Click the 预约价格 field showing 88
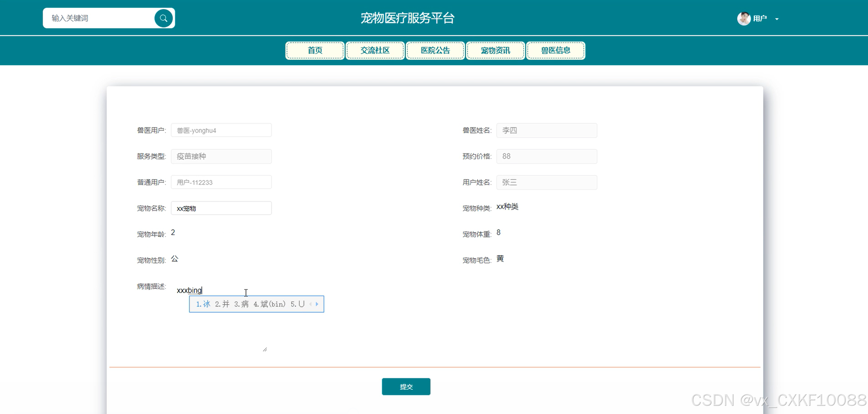The width and height of the screenshot is (868, 414). [546, 156]
